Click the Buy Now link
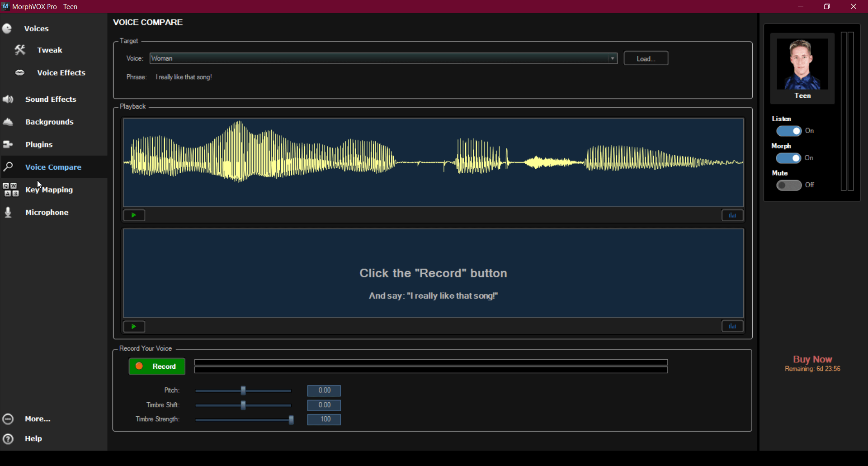 (x=812, y=359)
